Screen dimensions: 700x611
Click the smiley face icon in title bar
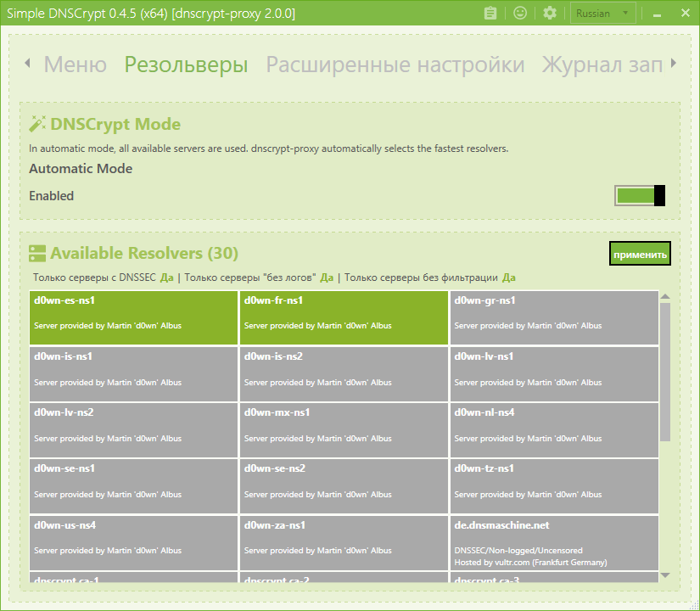point(520,13)
